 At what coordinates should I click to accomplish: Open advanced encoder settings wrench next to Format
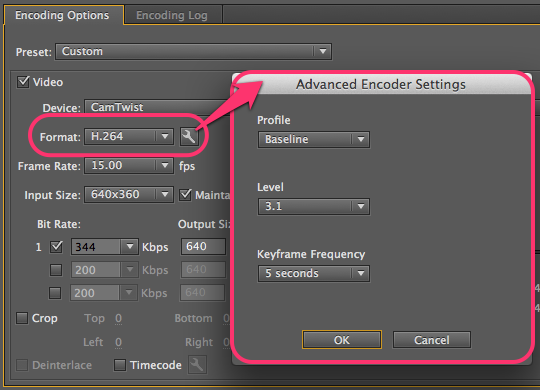(189, 137)
